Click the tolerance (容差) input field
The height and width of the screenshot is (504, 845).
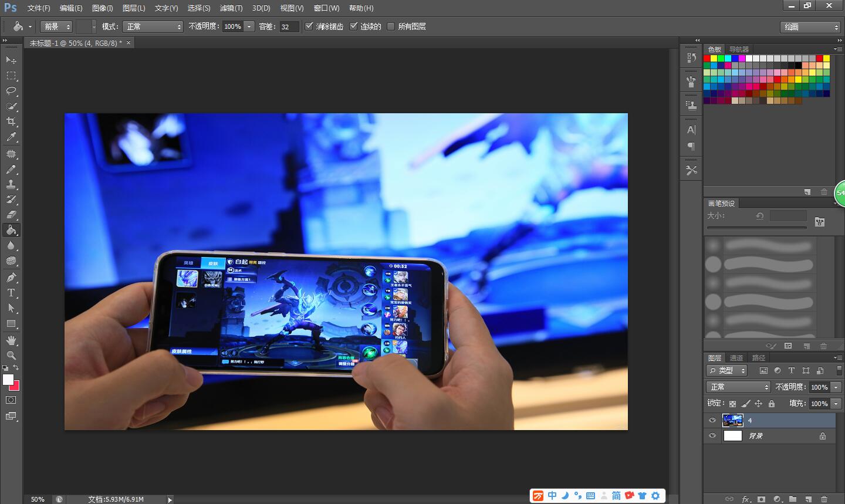288,26
